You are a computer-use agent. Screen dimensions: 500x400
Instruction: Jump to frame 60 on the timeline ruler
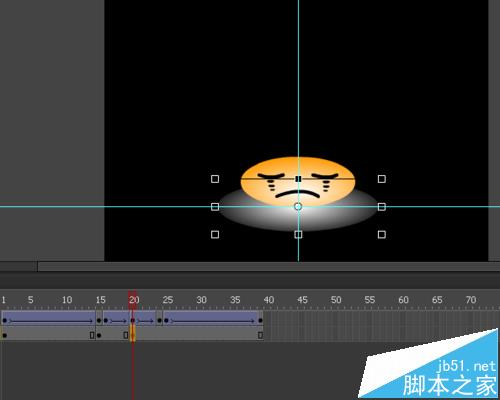(403, 299)
